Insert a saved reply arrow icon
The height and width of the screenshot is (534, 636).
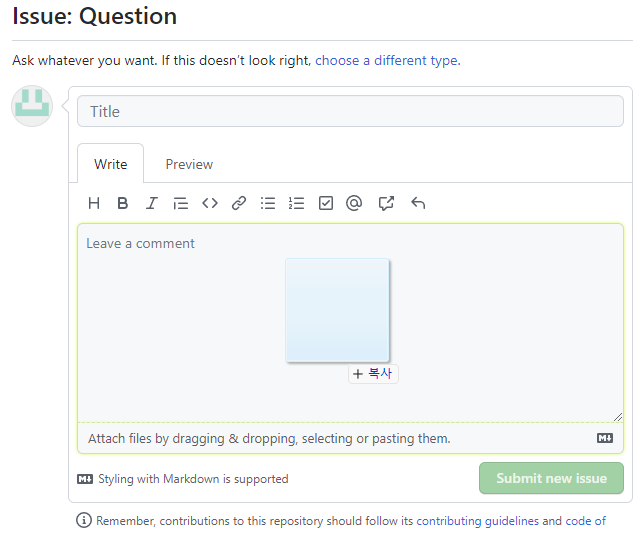pos(418,203)
